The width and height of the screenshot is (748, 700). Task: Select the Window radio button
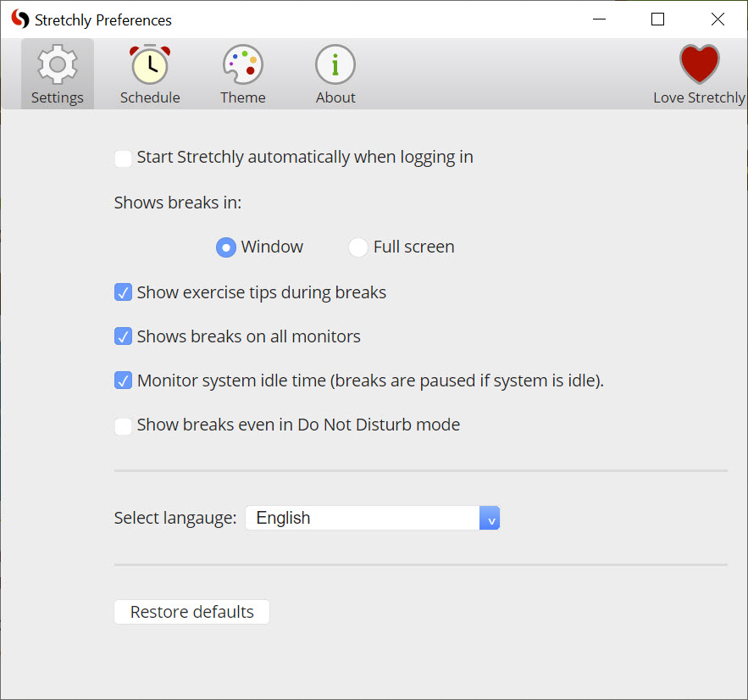[226, 247]
